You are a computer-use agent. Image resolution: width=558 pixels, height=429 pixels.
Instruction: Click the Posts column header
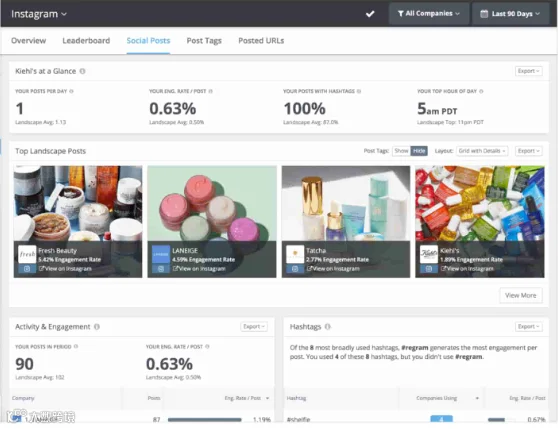pyautogui.click(x=154, y=398)
